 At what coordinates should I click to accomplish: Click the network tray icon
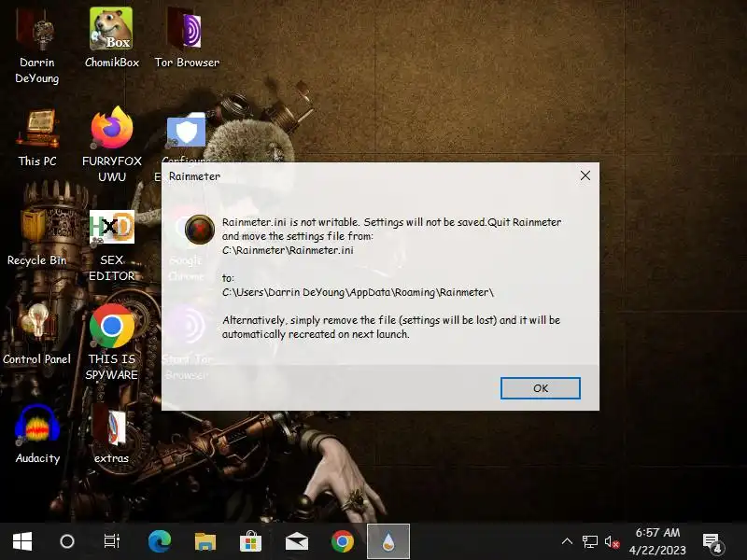(x=590, y=541)
